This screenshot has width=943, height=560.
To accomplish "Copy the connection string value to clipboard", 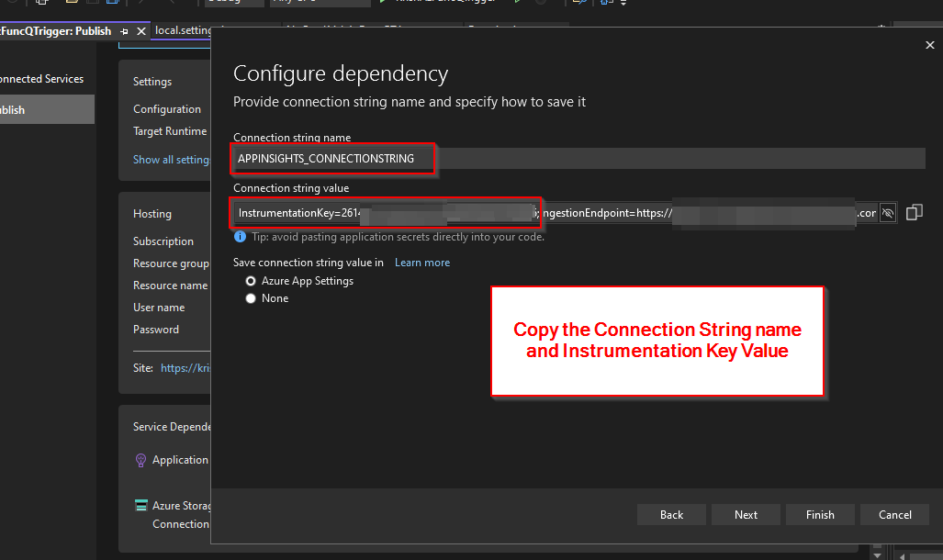I will coord(915,212).
